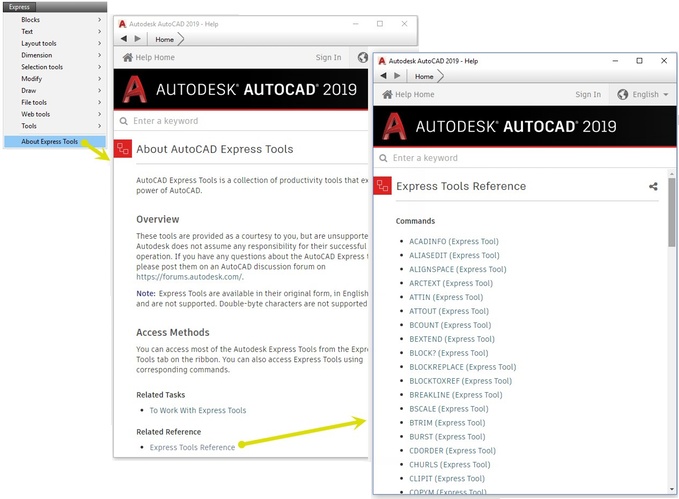Click red topic icon beside Express Tools Reference
The height and width of the screenshot is (499, 679).
(x=382, y=186)
